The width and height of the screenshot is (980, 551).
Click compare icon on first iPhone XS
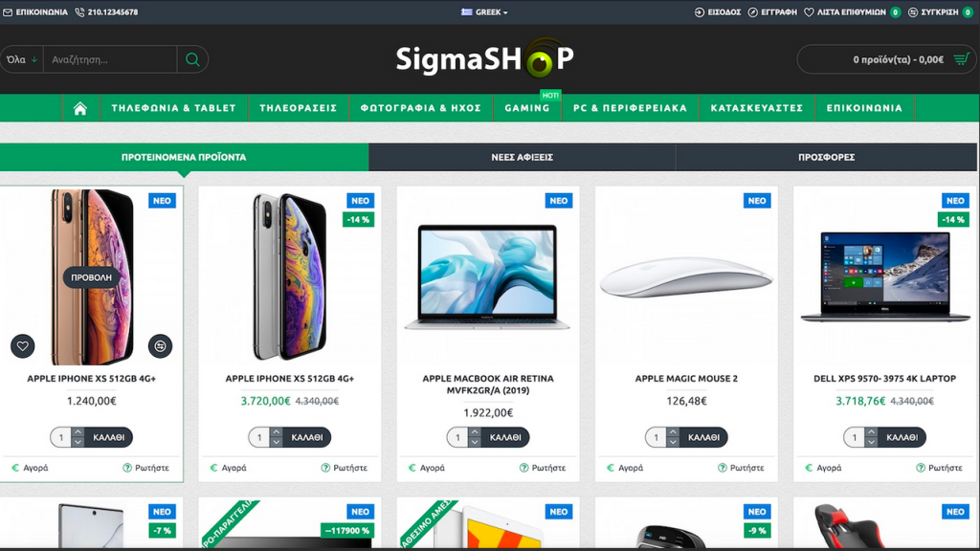pos(160,346)
